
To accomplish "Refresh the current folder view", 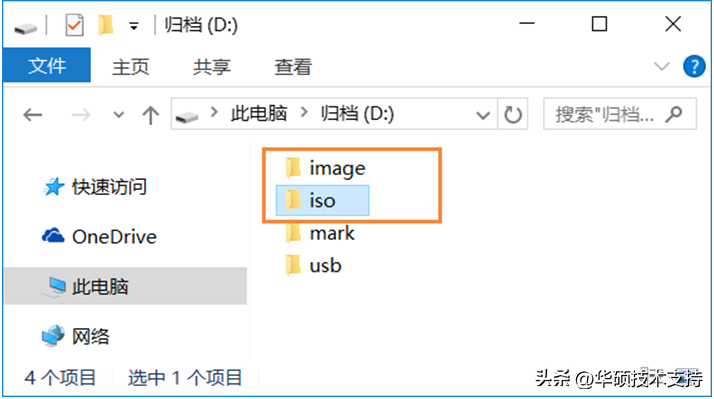I will click(x=513, y=114).
